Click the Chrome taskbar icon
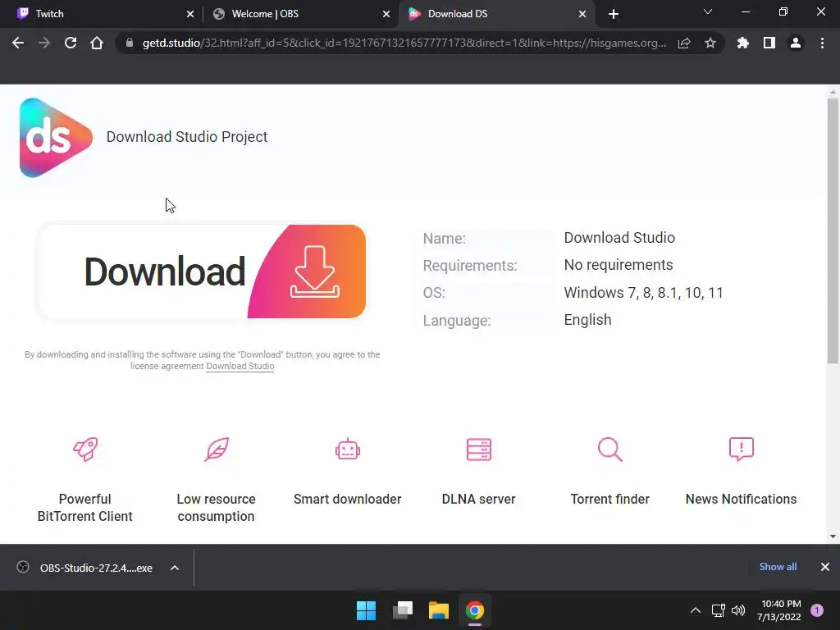The image size is (840, 630). 475,610
